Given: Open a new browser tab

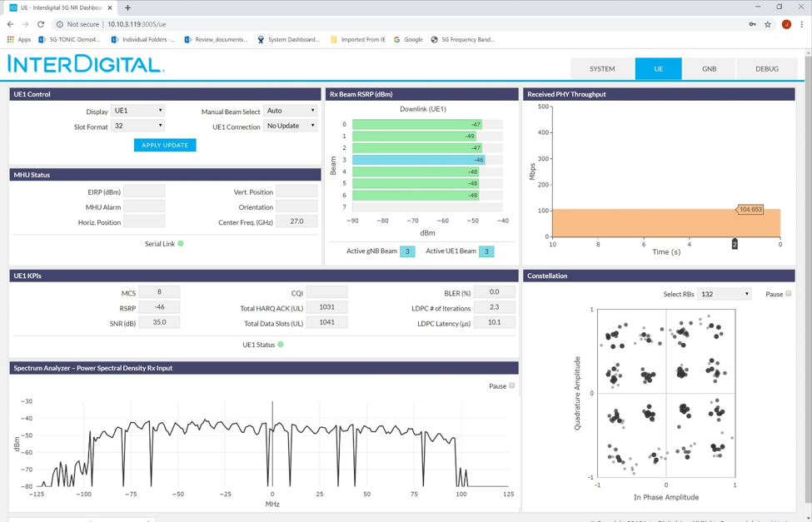Looking at the screenshot, I should (127, 7).
